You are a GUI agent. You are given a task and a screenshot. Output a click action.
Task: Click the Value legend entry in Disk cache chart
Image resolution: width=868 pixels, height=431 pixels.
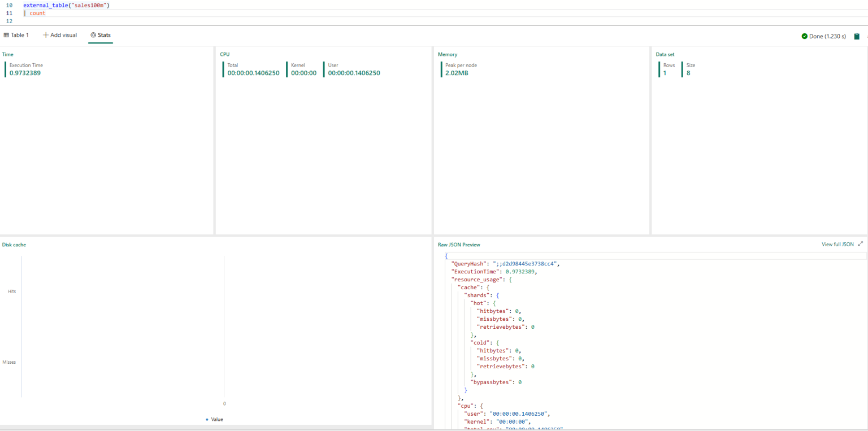215,419
